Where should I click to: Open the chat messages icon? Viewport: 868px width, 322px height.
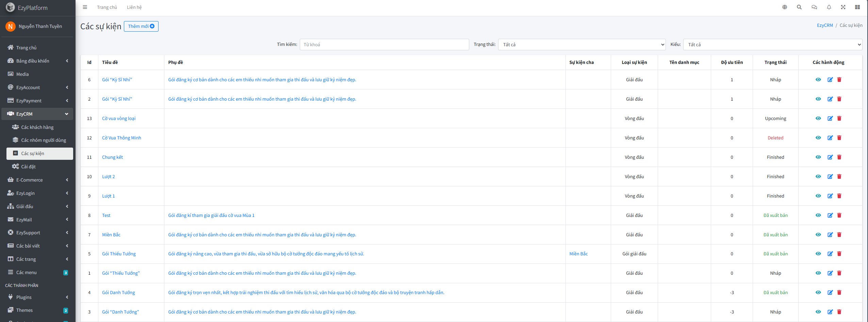click(x=814, y=7)
